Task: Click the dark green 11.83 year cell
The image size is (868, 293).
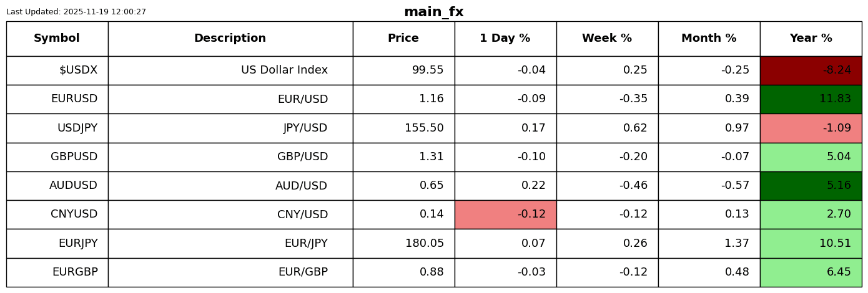Action: coord(811,99)
